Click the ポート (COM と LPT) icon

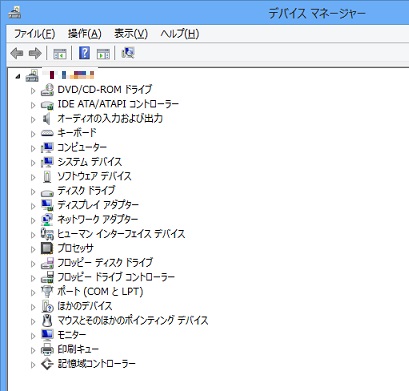tap(47, 292)
